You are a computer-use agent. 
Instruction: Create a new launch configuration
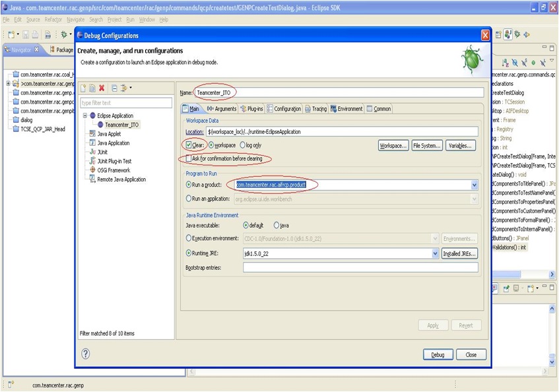coord(83,87)
